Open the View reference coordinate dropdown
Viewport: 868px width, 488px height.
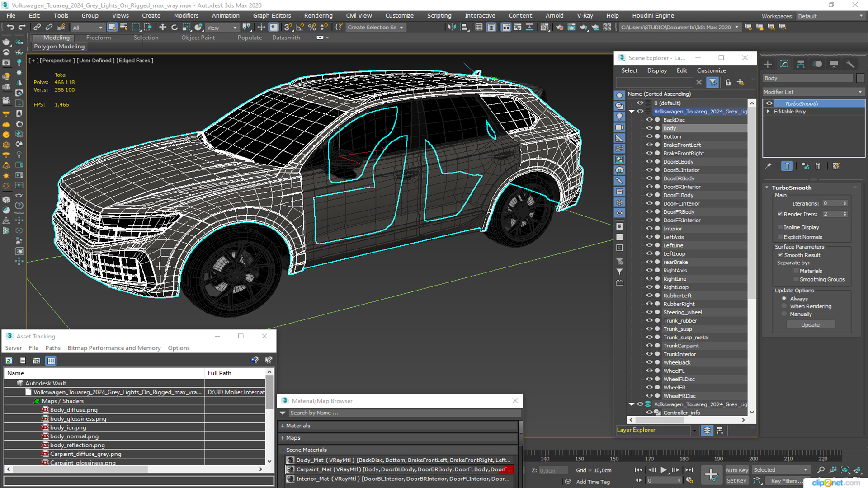click(x=222, y=28)
